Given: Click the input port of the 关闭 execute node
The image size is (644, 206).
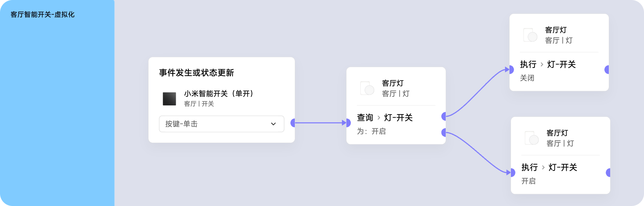Looking at the screenshot, I should (511, 70).
